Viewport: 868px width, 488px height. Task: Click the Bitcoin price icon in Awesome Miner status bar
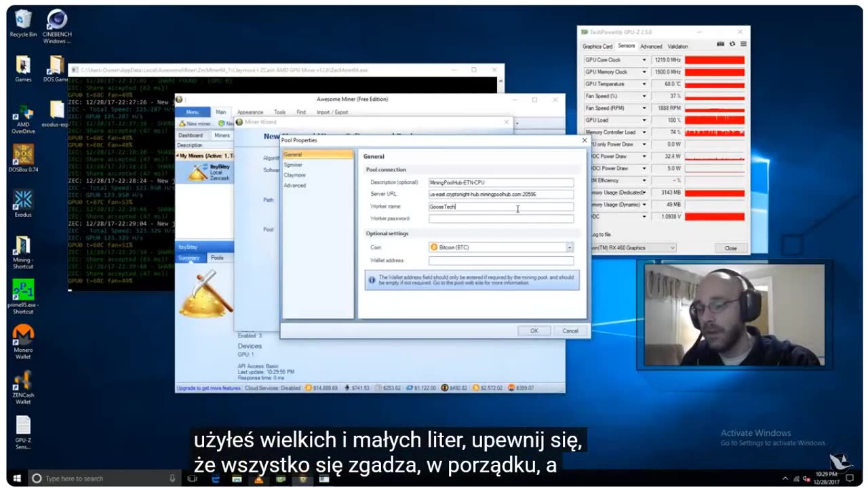[309, 388]
